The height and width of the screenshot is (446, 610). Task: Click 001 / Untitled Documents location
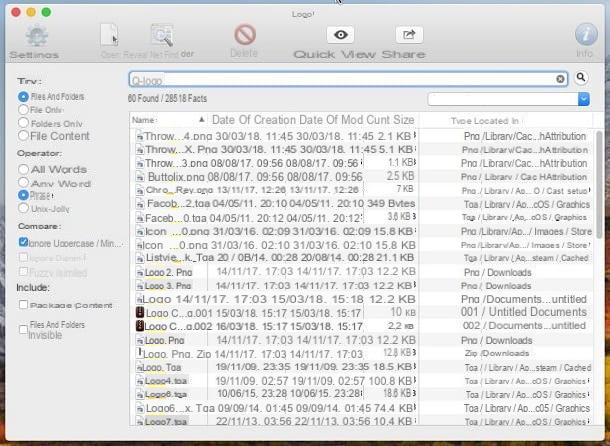pos(524,312)
